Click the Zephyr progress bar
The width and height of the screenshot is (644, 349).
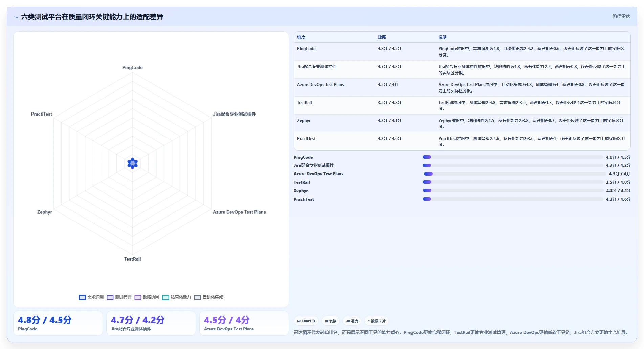click(513, 190)
